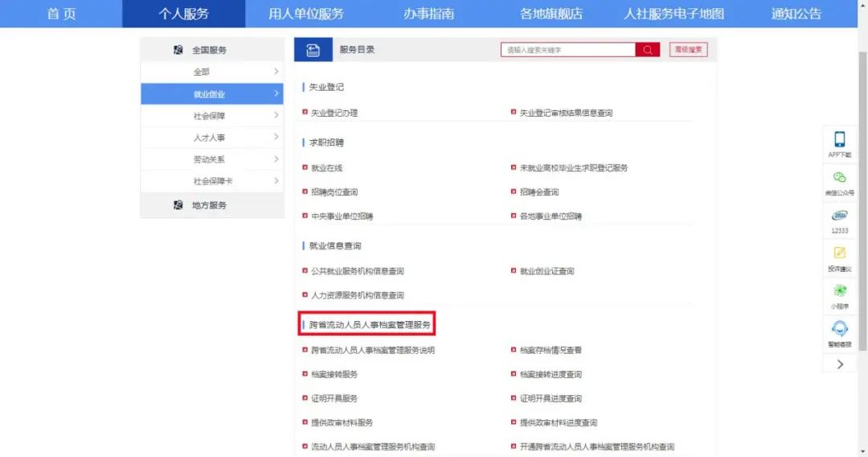Click the red search magnifier button
This screenshot has width=868, height=457.
click(647, 50)
